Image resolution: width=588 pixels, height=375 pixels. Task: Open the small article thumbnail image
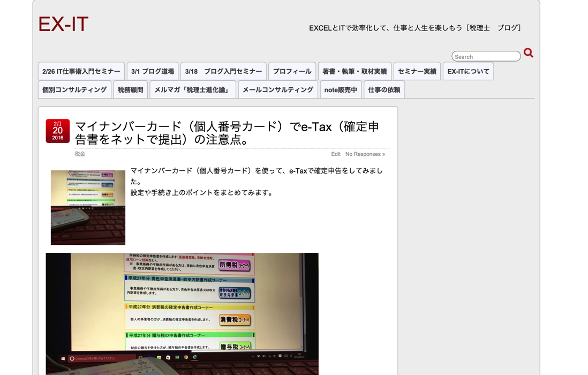(88, 207)
